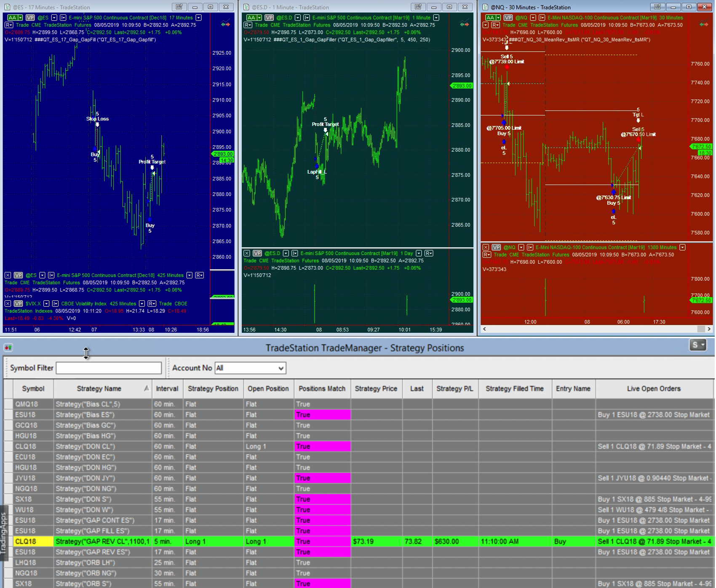
Task: Click the Strategy Position column header
Action: (x=213, y=389)
